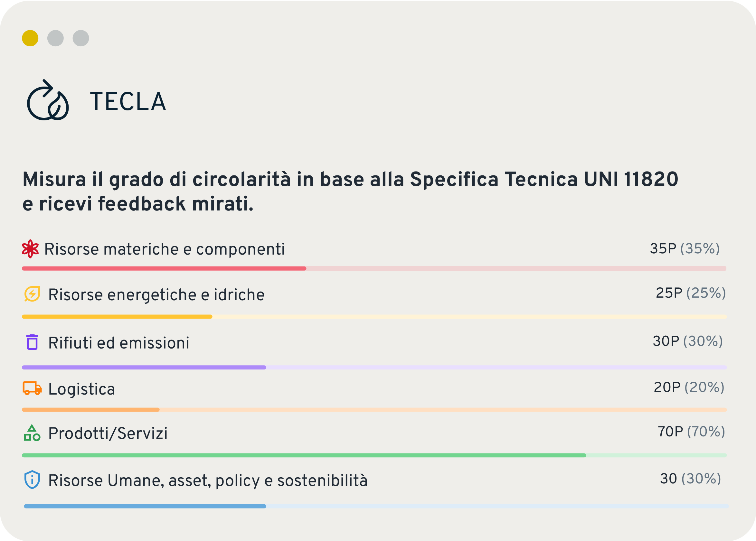Click the blue shield info icon
The width and height of the screenshot is (756, 541).
pyautogui.click(x=32, y=480)
